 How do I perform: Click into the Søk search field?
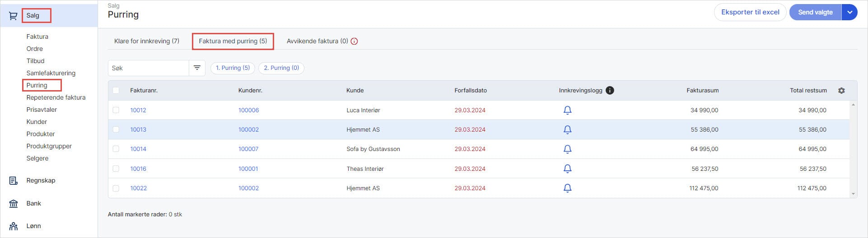tap(148, 68)
